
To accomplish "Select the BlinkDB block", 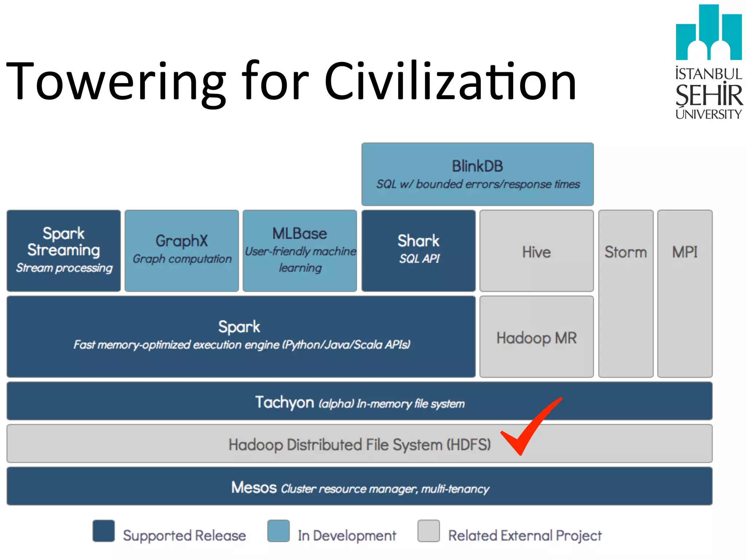I will 477,174.
